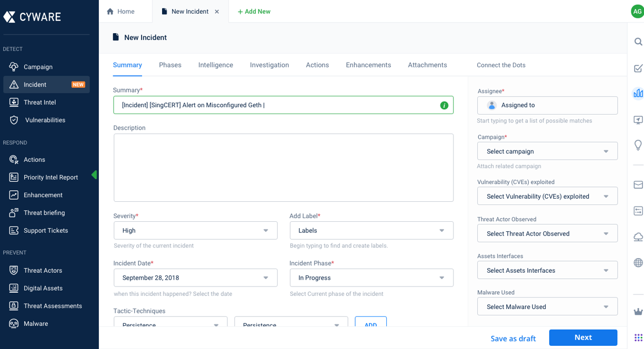Switch to the Phases tab
This screenshot has width=644, height=349.
[170, 65]
